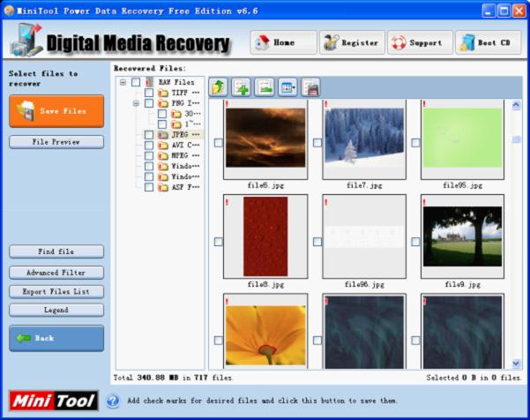Click the ASF folder icon in tree
Image resolution: width=530 pixels, height=420 pixels.
point(163,187)
